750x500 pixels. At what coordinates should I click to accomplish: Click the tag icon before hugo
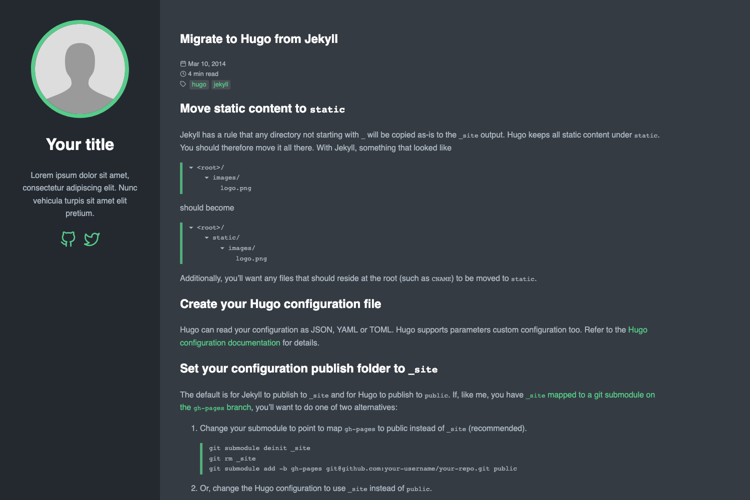coord(183,85)
